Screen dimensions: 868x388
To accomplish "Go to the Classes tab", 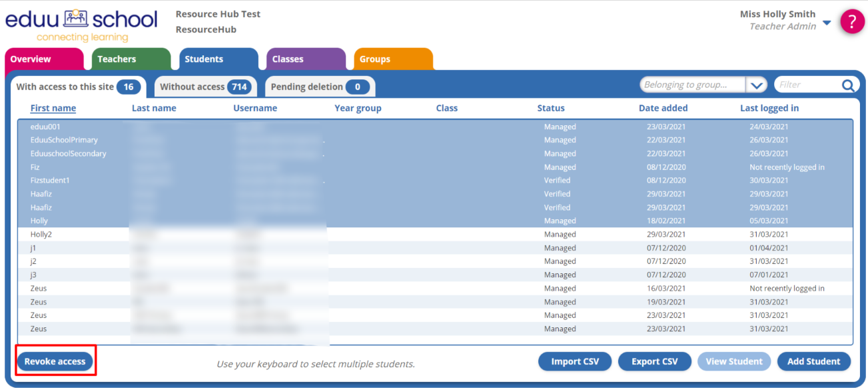I will (288, 59).
